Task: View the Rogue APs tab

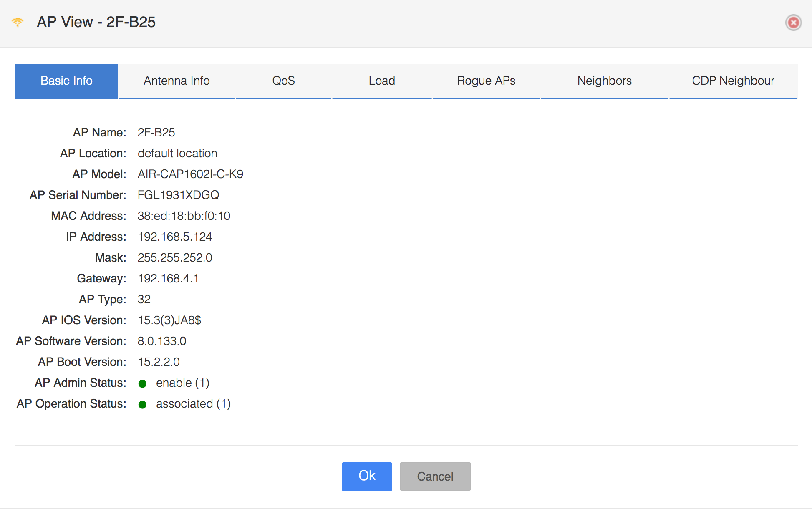Action: coord(486,81)
